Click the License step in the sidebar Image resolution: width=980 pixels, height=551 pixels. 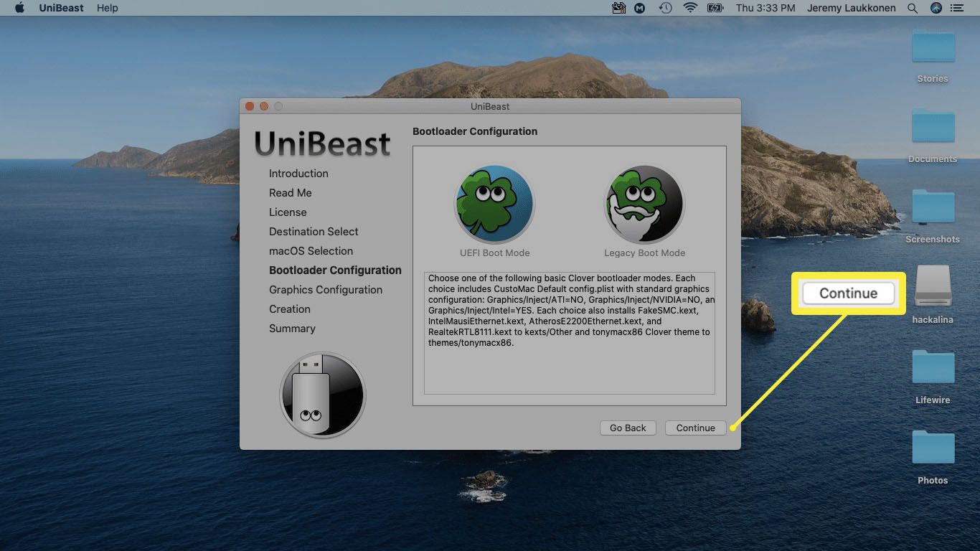[x=288, y=212]
